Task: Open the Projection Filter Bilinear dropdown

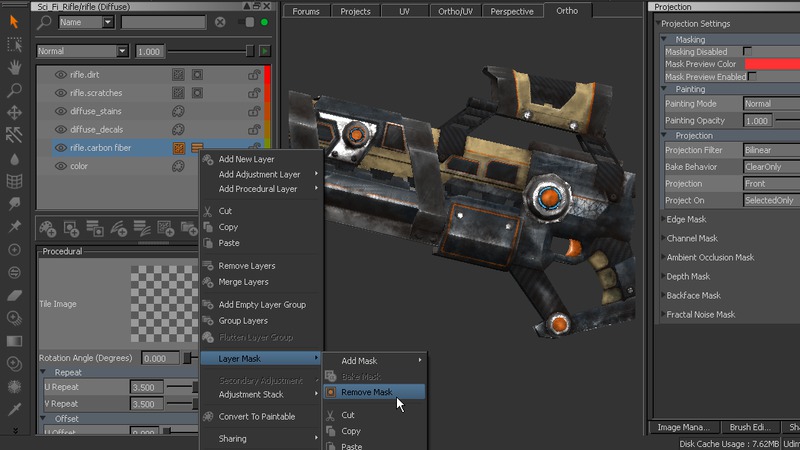Action: [770, 150]
